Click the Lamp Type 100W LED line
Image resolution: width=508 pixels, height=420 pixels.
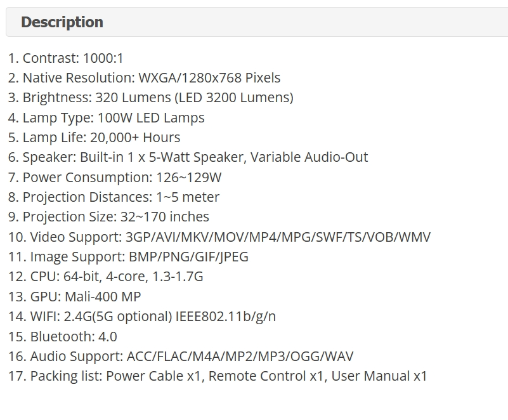click(107, 118)
